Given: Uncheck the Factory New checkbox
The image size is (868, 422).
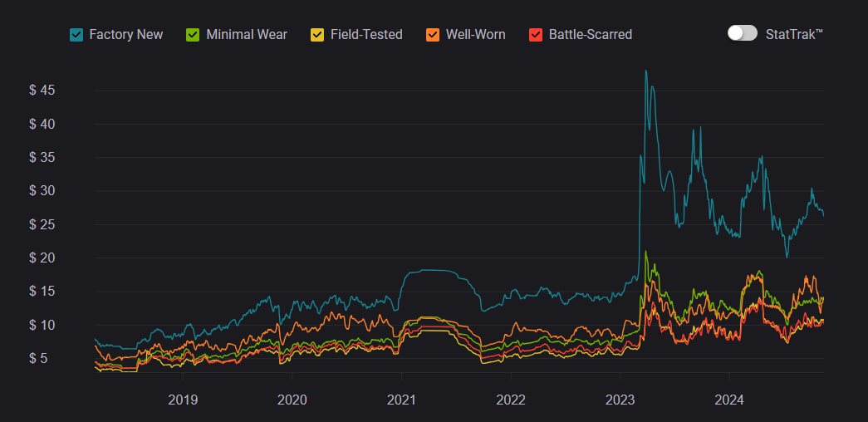Looking at the screenshot, I should 76,35.
